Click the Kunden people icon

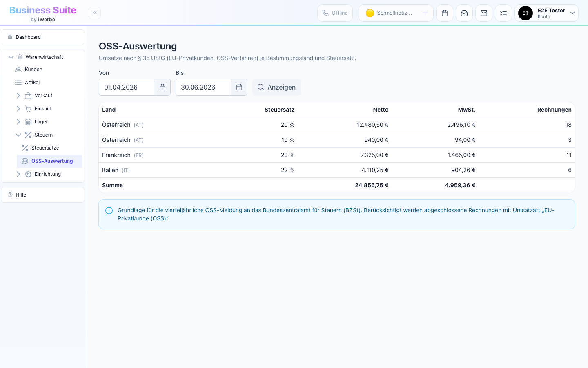(18, 70)
